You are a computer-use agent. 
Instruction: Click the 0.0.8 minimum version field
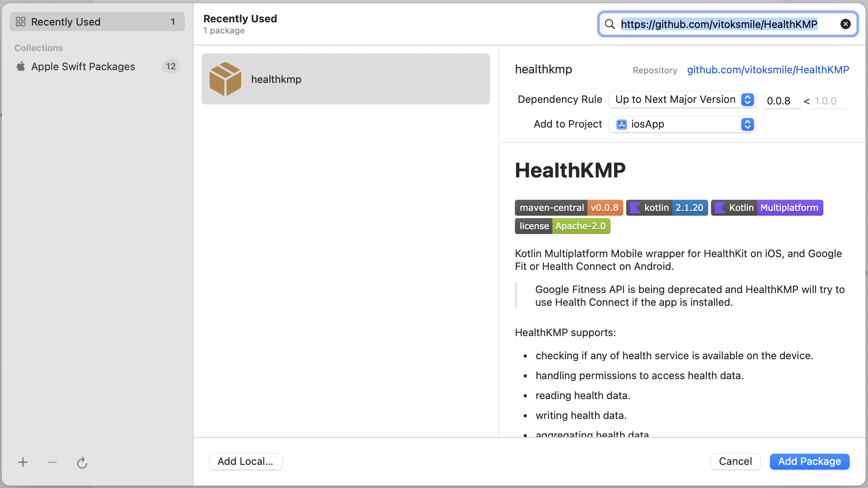[x=781, y=101]
